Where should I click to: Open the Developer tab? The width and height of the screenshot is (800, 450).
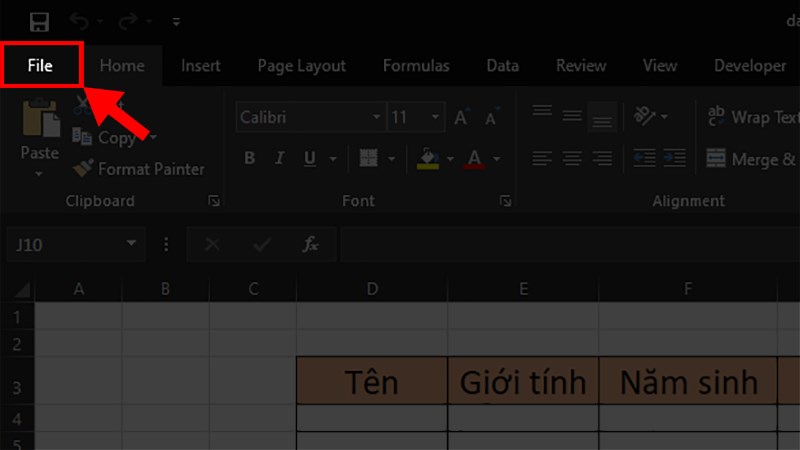pos(750,65)
